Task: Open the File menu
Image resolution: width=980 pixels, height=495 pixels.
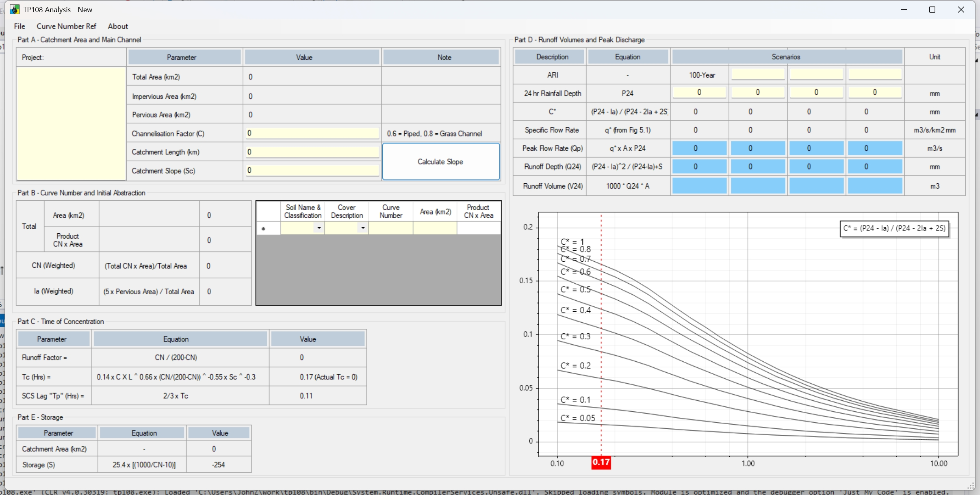Action: pyautogui.click(x=20, y=26)
